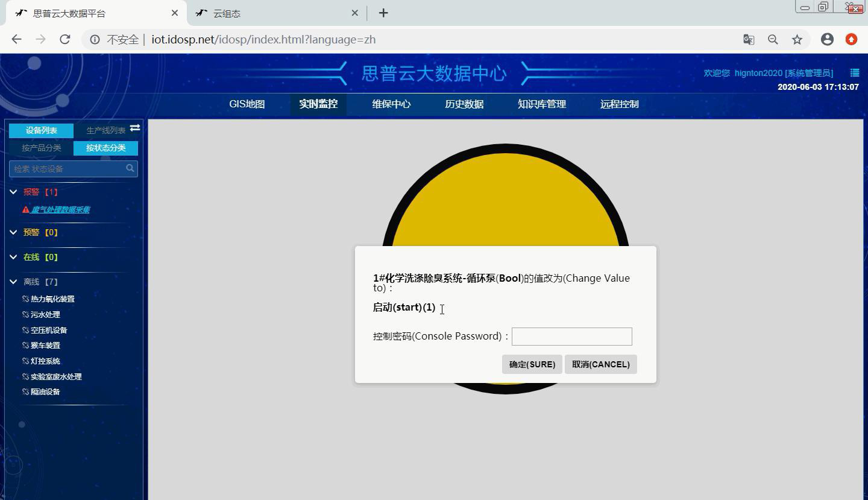
Task: Click the browser profile avatar icon
Action: [827, 39]
